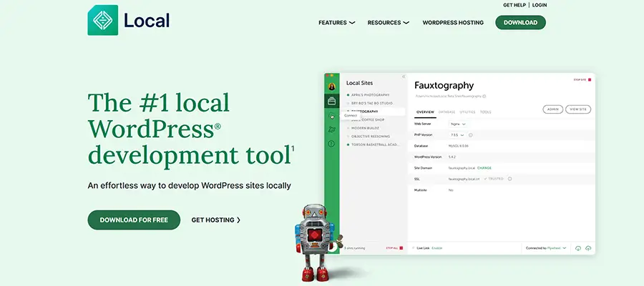
Task: Click the red Stop Site square
Action: pos(590,79)
